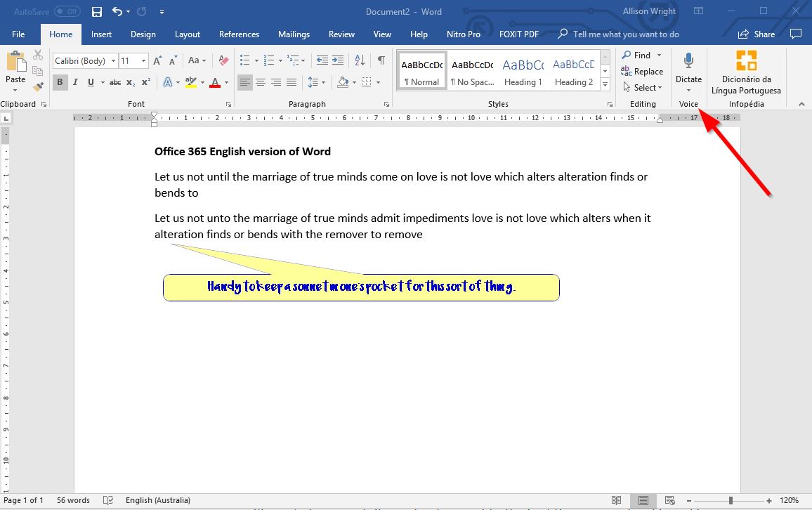Click the Save floppy disk icon

pos(97,12)
